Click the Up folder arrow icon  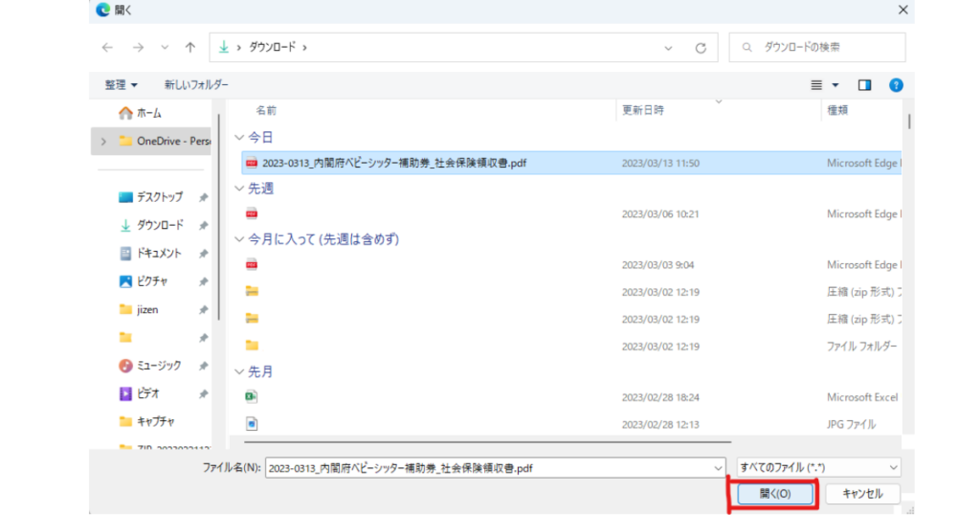(x=190, y=47)
